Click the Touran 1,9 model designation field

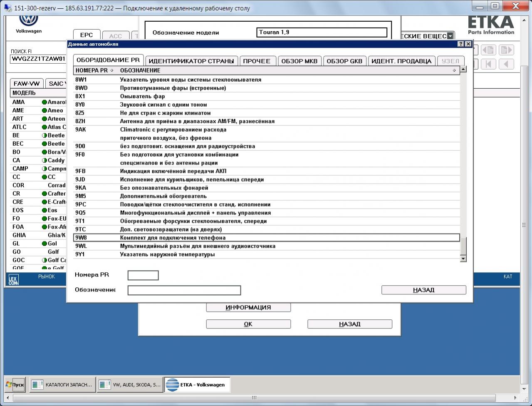point(322,32)
